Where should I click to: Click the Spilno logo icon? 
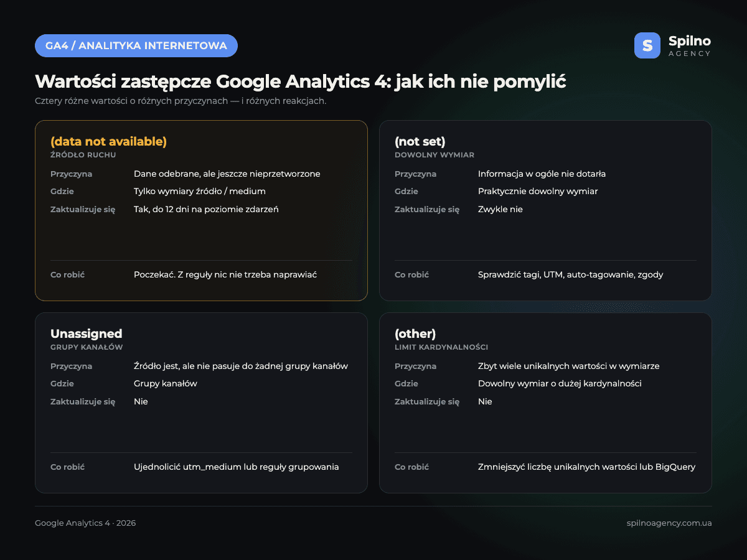tap(647, 45)
